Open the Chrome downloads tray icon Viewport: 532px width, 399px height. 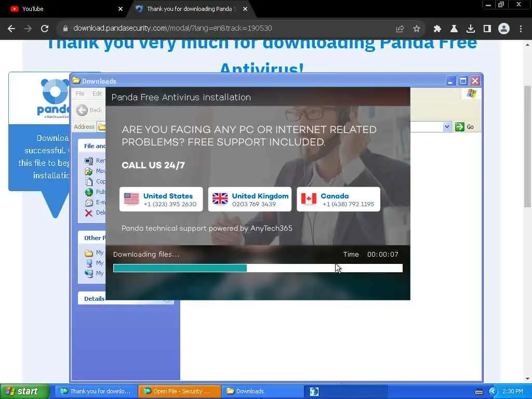[x=471, y=29]
